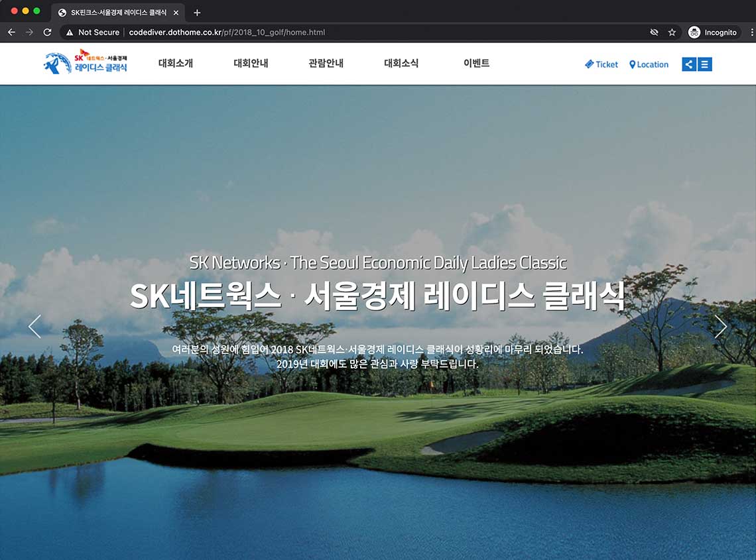The height and width of the screenshot is (560, 756).
Task: Click the 여러분의 성원에 힘입어 announcement line
Action: pyautogui.click(x=377, y=349)
